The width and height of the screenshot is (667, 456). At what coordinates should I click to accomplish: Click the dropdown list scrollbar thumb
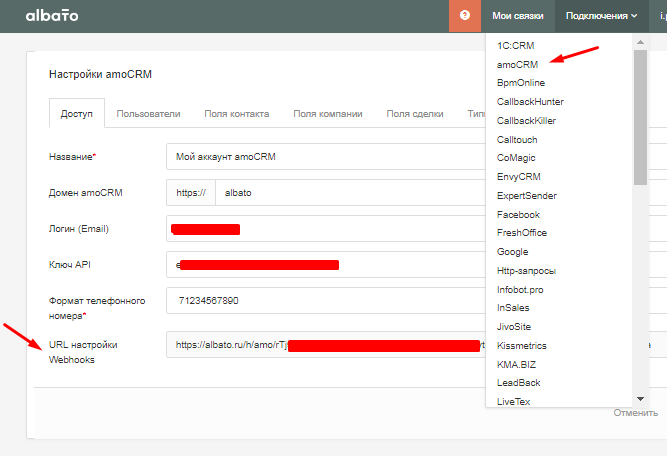[640, 117]
